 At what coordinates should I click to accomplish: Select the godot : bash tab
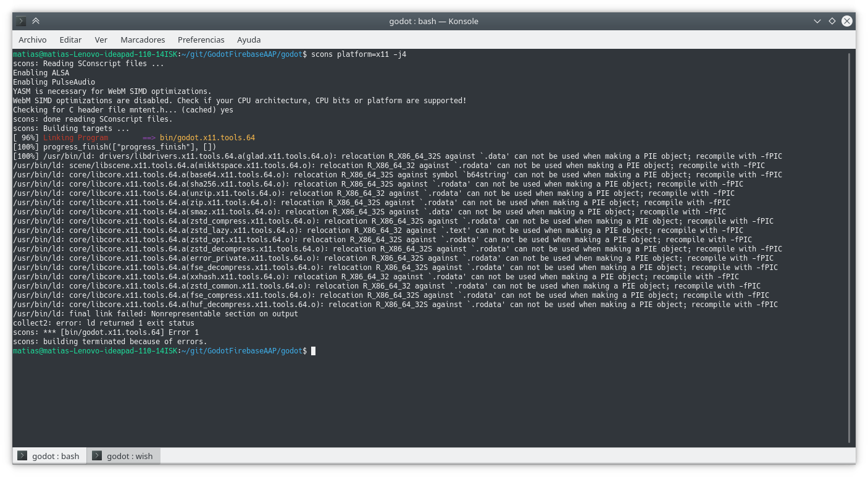[54, 456]
